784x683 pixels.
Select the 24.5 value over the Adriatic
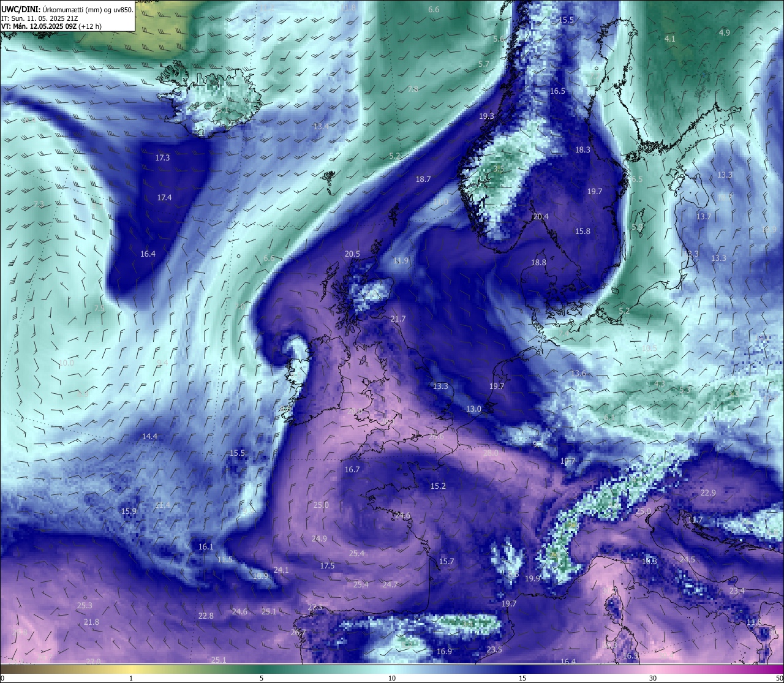687,559
